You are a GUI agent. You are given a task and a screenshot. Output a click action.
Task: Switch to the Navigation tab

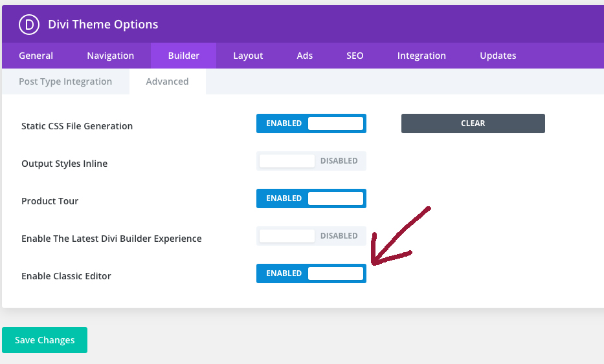[x=111, y=56]
